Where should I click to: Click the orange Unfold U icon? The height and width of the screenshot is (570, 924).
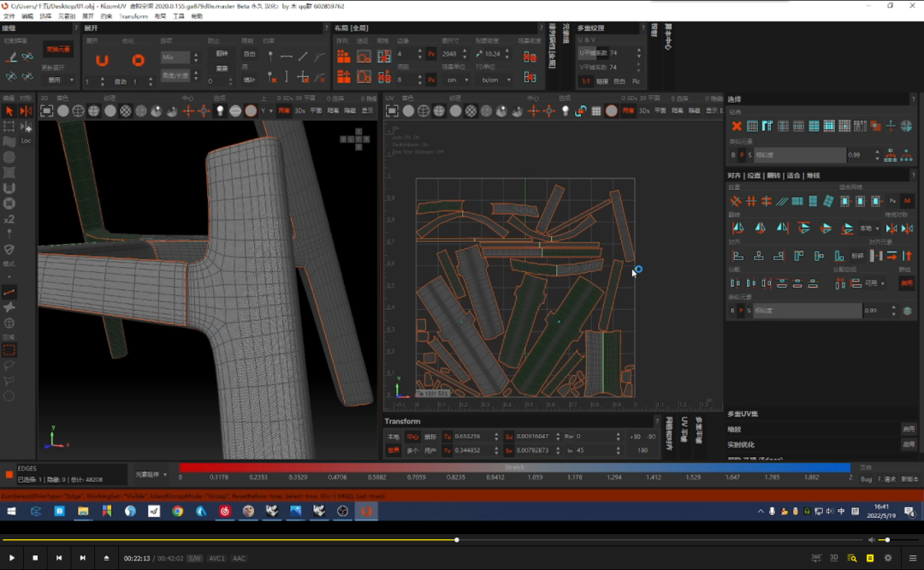[102, 60]
